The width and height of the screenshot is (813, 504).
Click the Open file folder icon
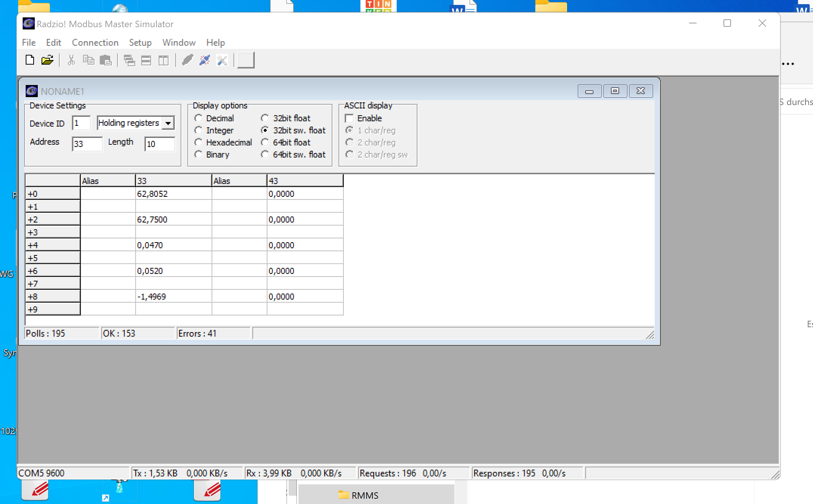click(x=47, y=60)
